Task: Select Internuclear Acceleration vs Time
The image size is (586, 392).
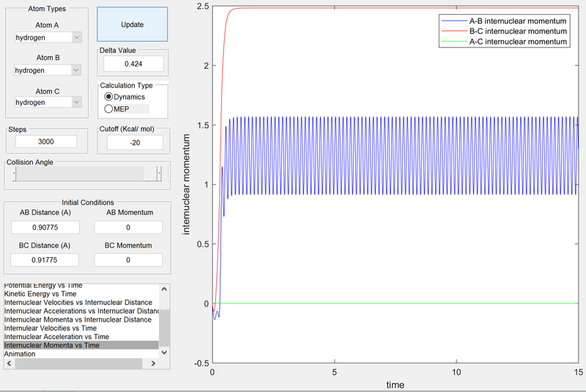Action: (x=81, y=337)
